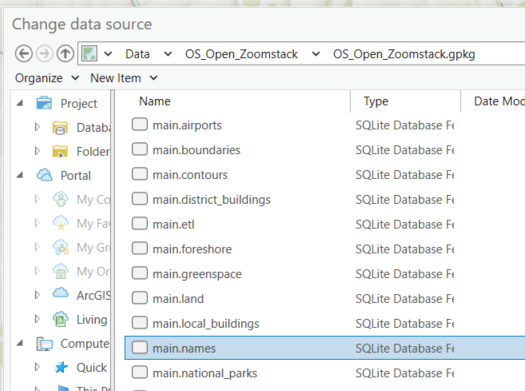Click the Quick access star icon
This screenshot has height=391, width=525.
click(x=61, y=367)
